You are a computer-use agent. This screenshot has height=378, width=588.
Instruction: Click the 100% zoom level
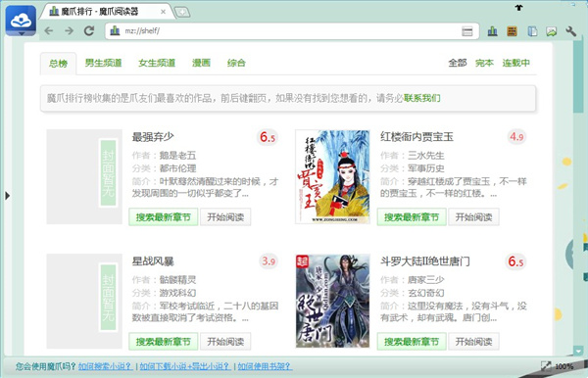pyautogui.click(x=564, y=366)
